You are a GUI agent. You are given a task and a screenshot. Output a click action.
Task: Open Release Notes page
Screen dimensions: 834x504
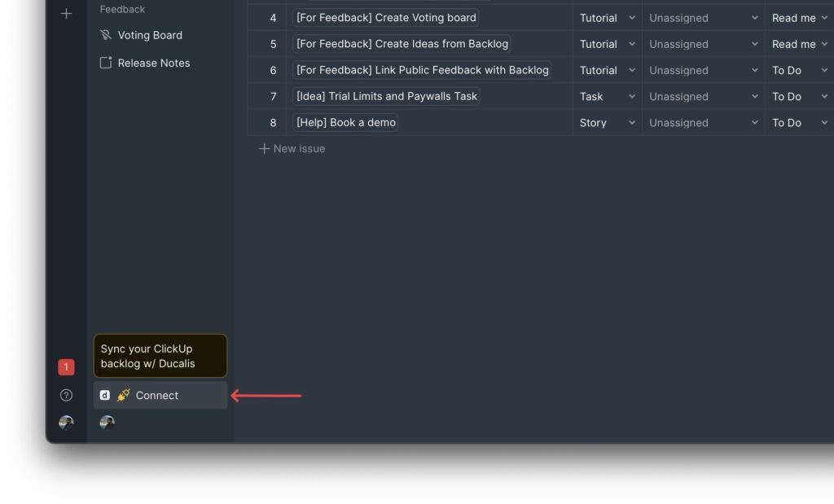[x=153, y=63]
